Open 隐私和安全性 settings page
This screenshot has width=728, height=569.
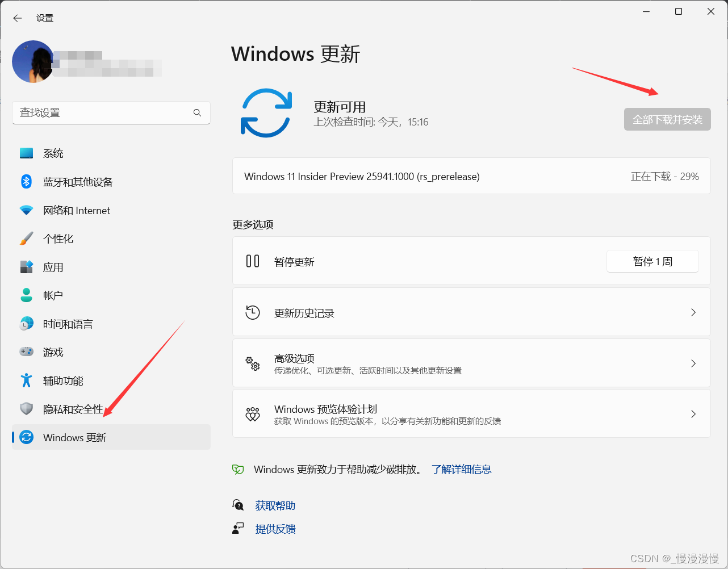point(111,409)
